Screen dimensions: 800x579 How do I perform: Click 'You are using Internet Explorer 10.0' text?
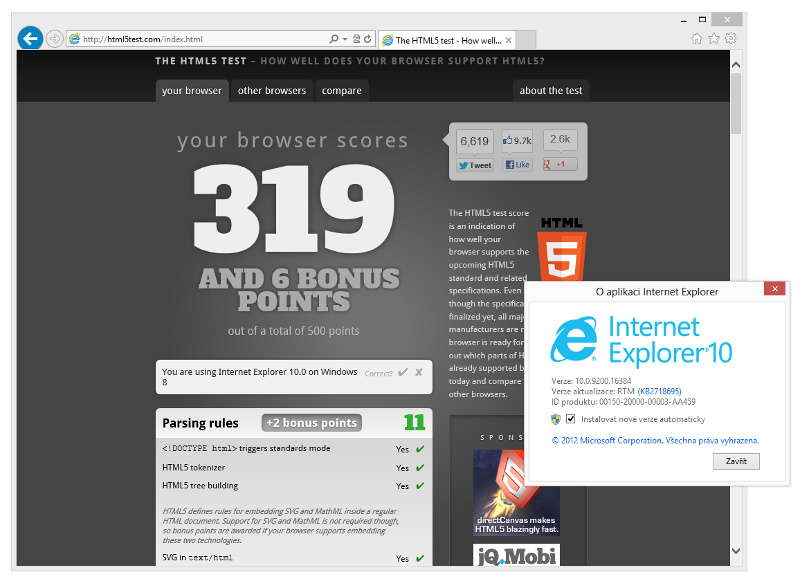[260, 377]
